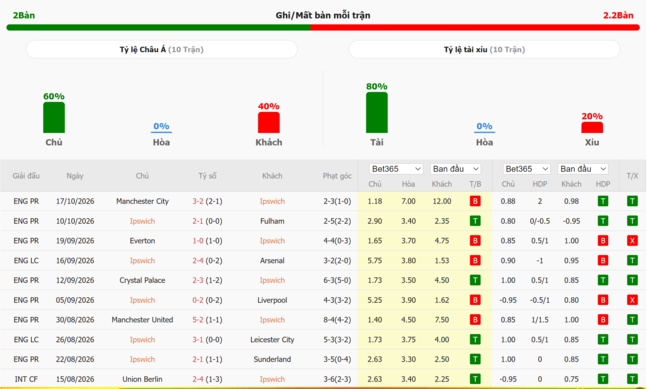Click the Leicester City team name
The height and width of the screenshot is (389, 650).
272,340
